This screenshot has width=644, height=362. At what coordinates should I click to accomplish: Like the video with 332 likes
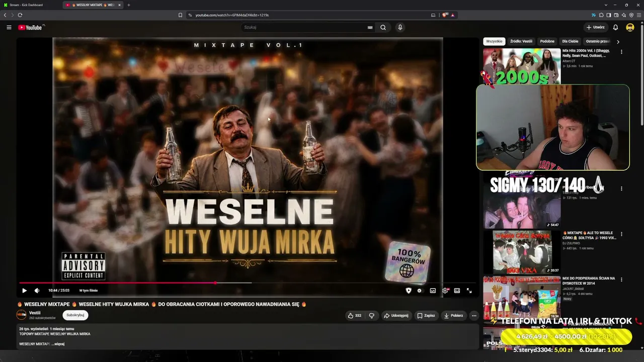tap(354, 316)
